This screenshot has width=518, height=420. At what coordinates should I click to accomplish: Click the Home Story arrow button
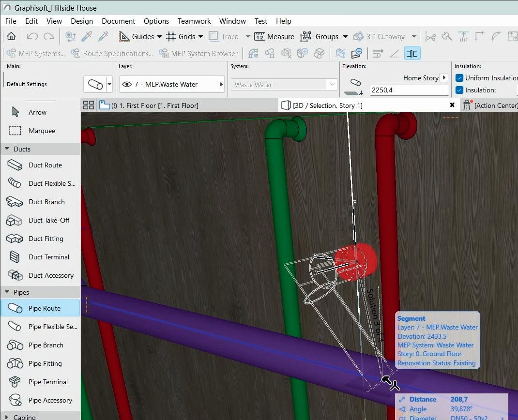click(x=444, y=78)
